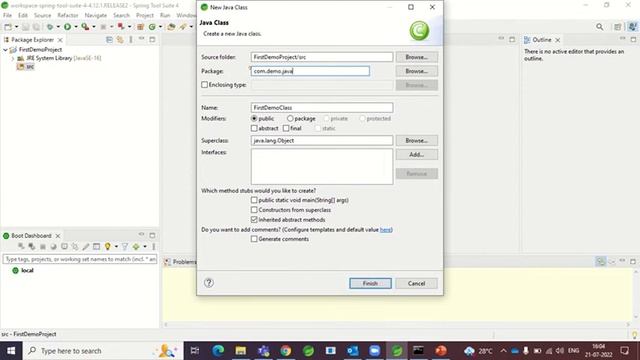Open File Explorer from the taskbar
The width and height of the screenshot is (640, 360).
240,351
